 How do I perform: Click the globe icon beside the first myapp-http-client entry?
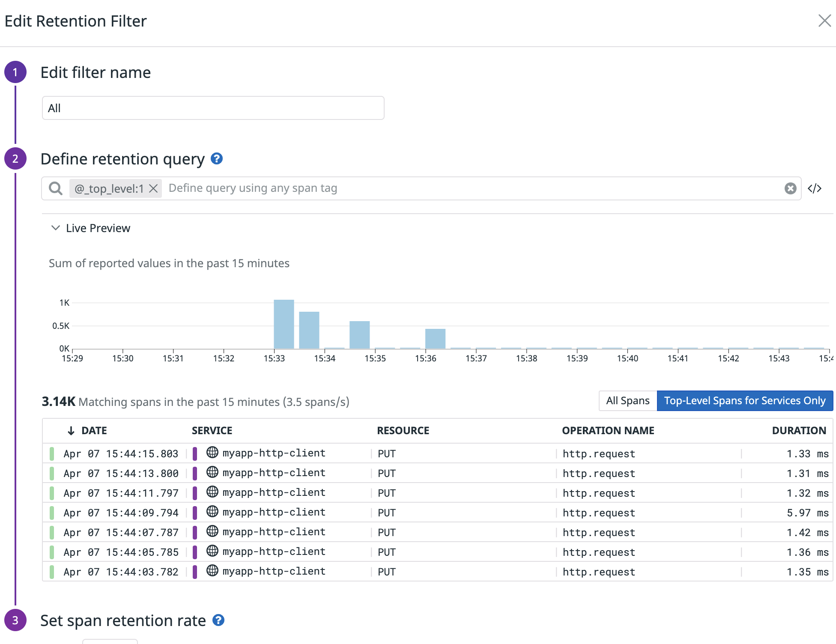[212, 453]
